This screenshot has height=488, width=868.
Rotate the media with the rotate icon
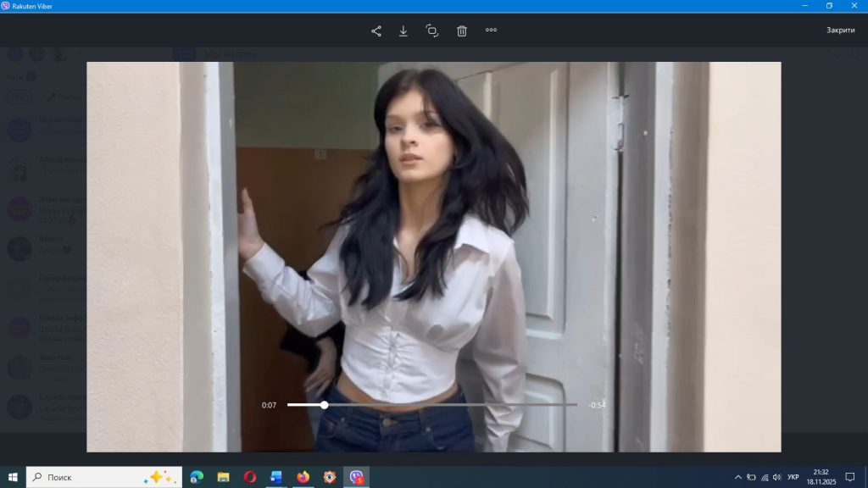coord(432,30)
